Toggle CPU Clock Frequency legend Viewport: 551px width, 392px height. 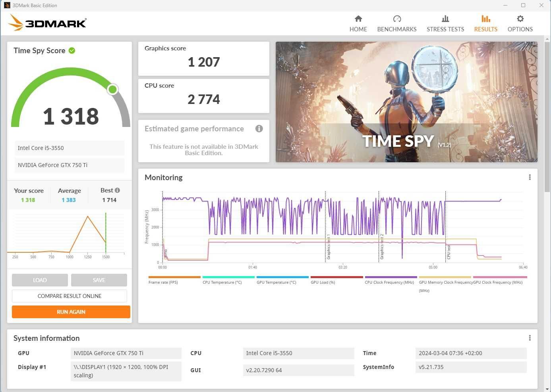[x=391, y=280]
